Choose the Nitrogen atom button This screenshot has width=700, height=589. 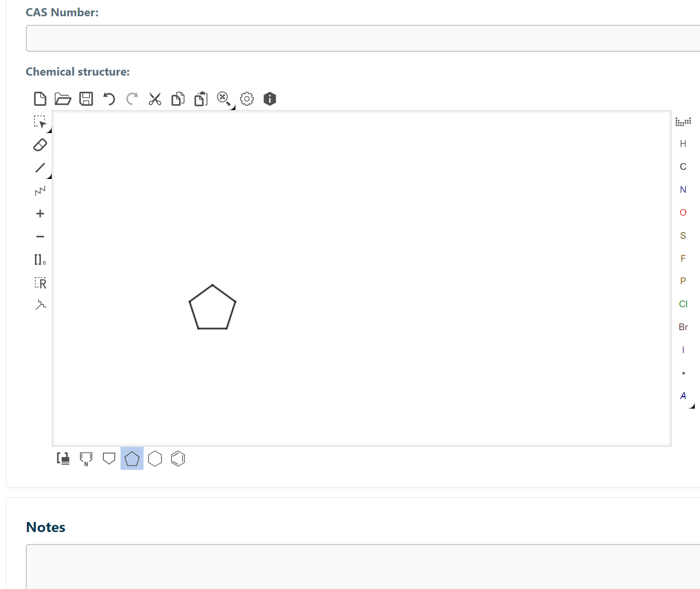coord(683,190)
